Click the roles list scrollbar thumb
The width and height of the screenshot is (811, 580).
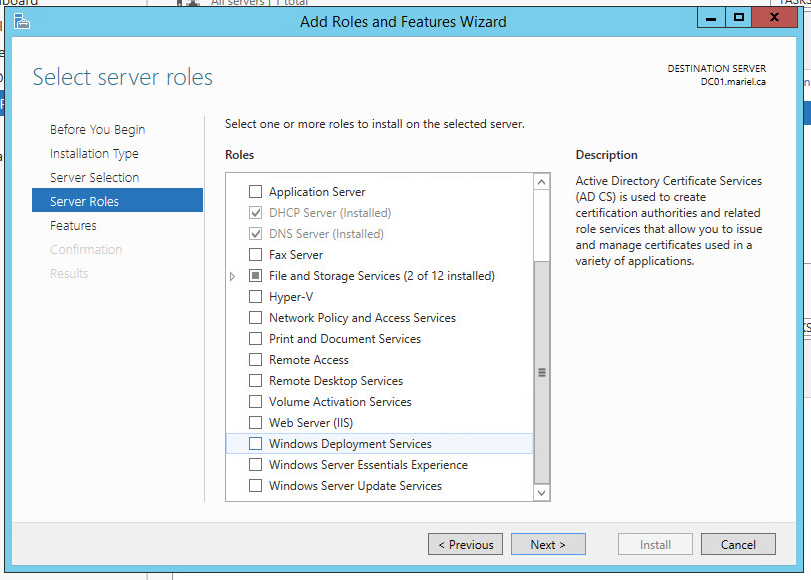click(542, 372)
